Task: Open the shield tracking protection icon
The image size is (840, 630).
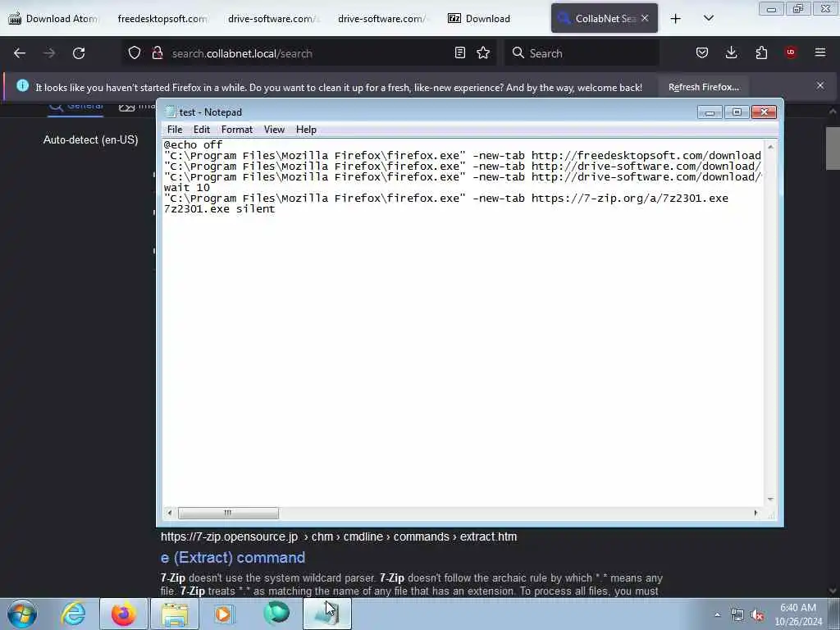Action: point(135,53)
